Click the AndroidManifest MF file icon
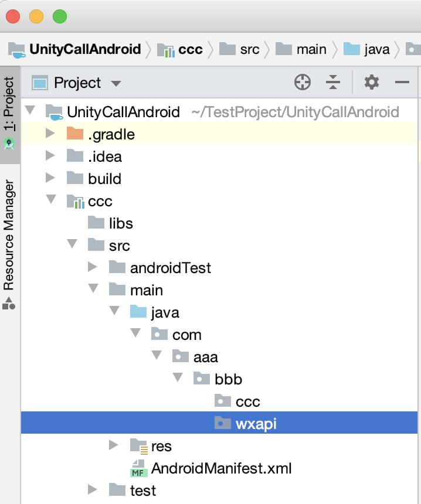This screenshot has height=504, width=421. tap(139, 468)
